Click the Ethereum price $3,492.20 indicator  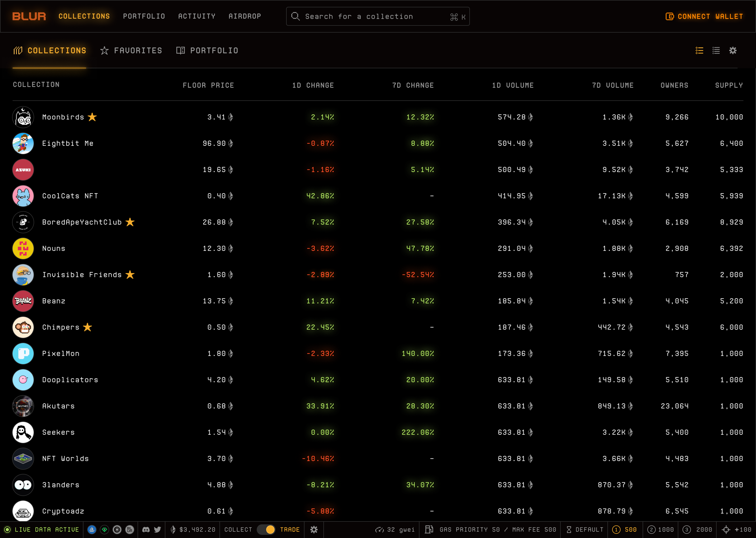point(193,529)
